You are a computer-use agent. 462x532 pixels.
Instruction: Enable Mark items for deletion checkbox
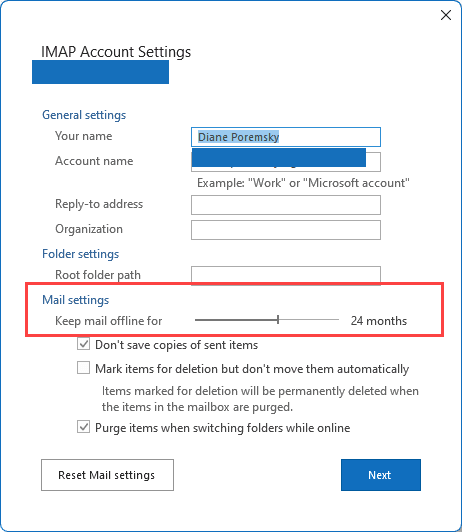tap(83, 368)
